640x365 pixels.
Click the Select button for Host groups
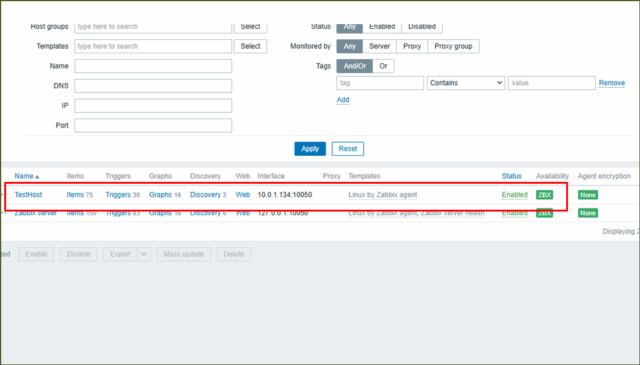pos(250,27)
